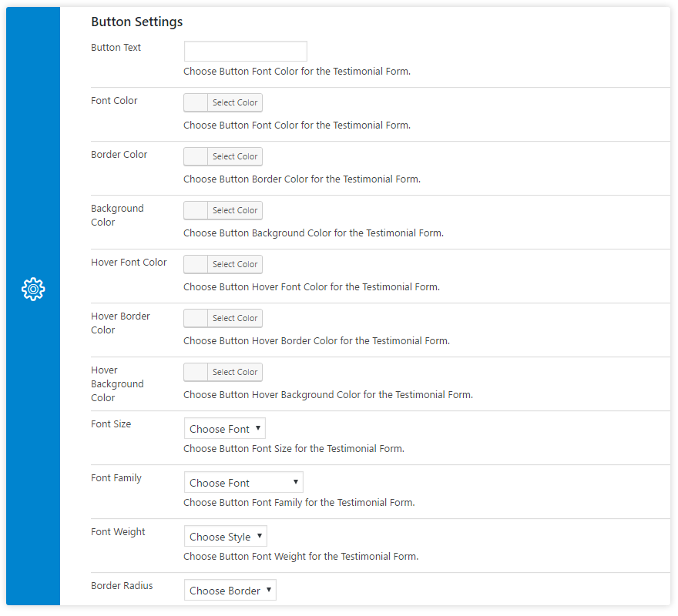The width and height of the screenshot is (678, 616).
Task: Open Select Color for Hover Font Color
Action: (235, 264)
